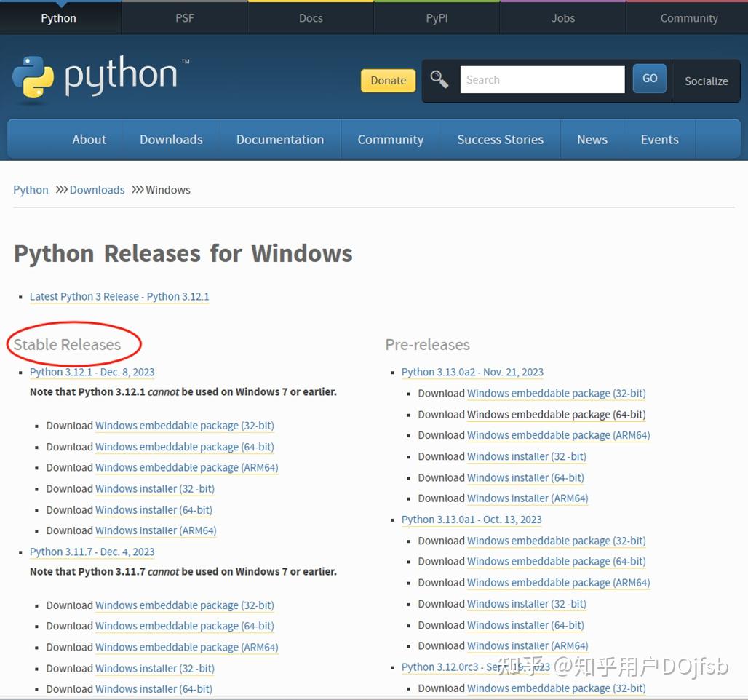
Task: Click the Python breadcrumb link
Action: [x=31, y=189]
